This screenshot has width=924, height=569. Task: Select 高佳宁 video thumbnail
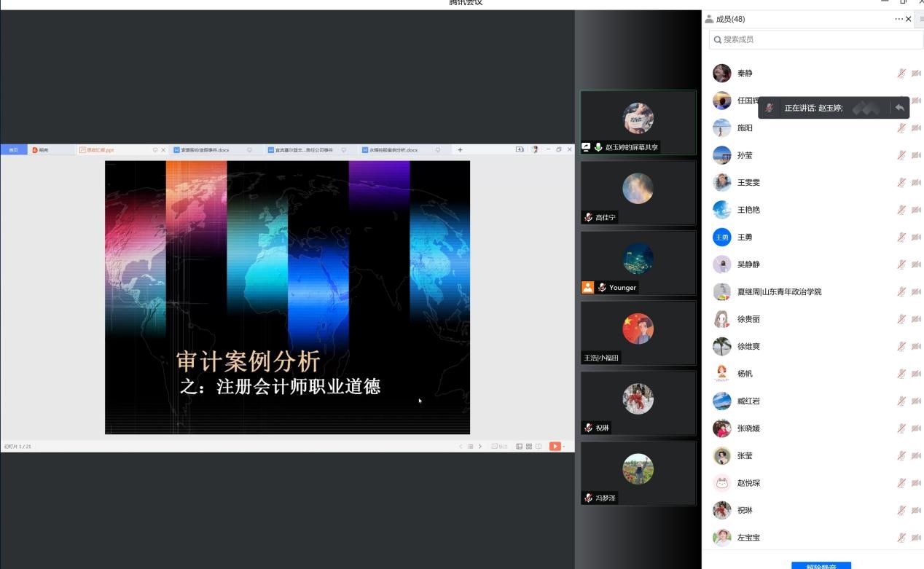point(638,192)
